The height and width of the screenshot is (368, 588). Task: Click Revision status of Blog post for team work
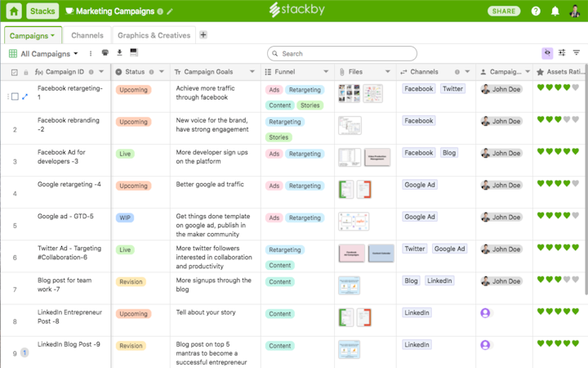pyautogui.click(x=131, y=282)
